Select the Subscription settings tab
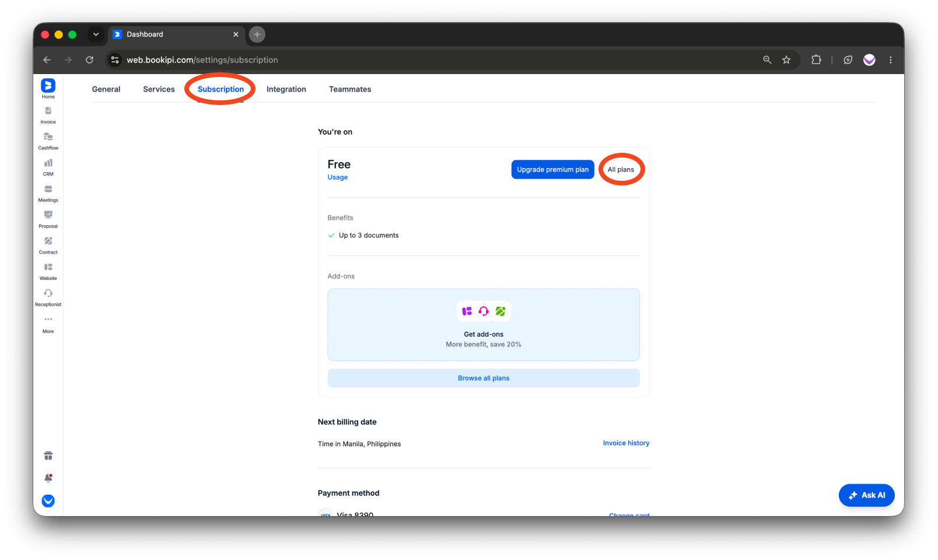 click(x=220, y=89)
